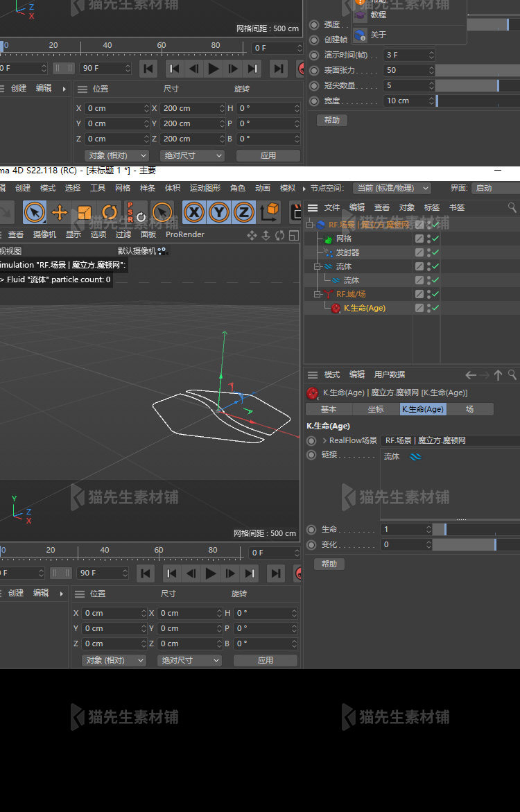Collapse the RF.场景 tree node
The width and height of the screenshot is (520, 812).
310,225
